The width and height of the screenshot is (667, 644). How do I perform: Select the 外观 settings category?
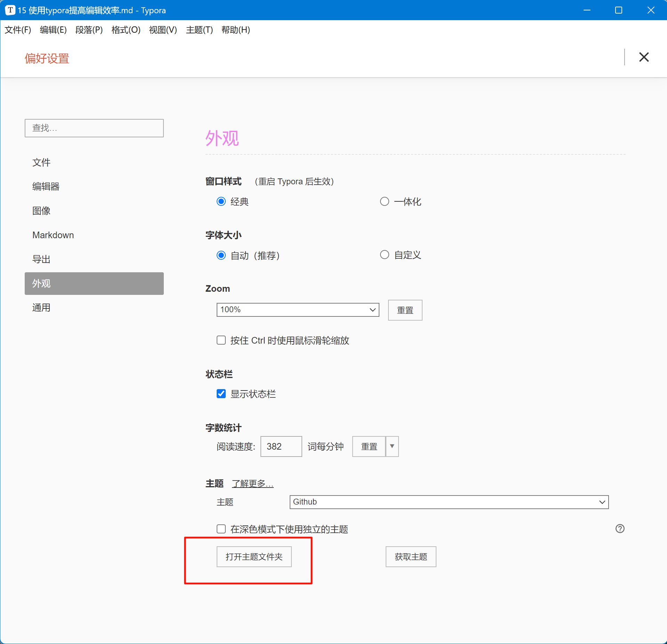94,283
